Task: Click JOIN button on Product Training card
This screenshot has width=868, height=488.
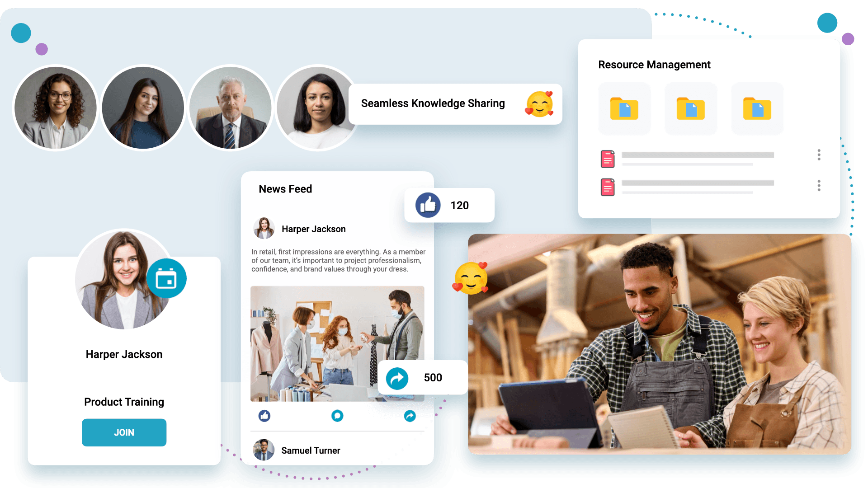Action: click(x=123, y=432)
